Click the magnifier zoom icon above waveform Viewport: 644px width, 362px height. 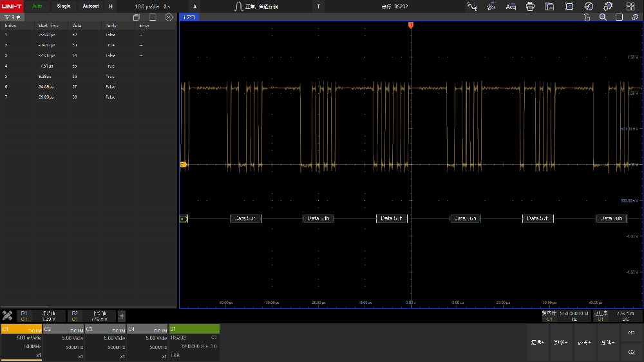point(603,17)
